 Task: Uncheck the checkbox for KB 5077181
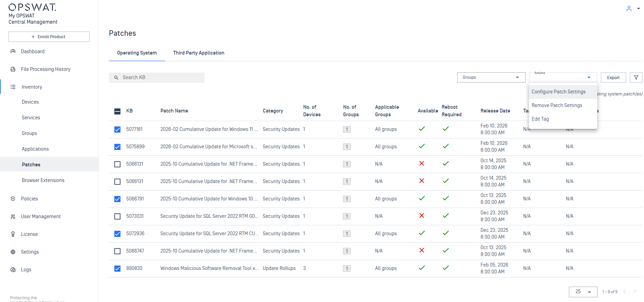click(117, 130)
